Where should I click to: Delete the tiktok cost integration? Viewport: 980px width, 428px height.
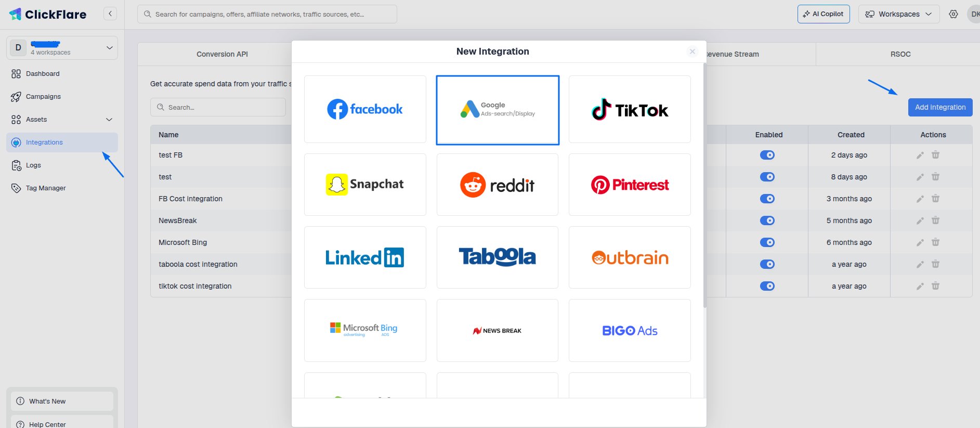pos(935,286)
